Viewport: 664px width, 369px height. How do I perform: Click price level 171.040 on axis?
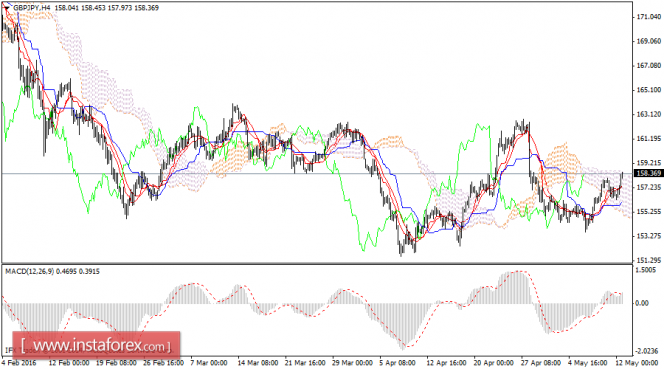pyautogui.click(x=649, y=17)
